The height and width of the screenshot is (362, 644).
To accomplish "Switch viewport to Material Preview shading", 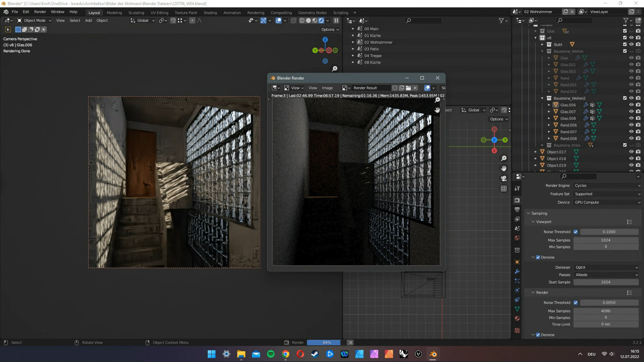I will tap(315, 20).
